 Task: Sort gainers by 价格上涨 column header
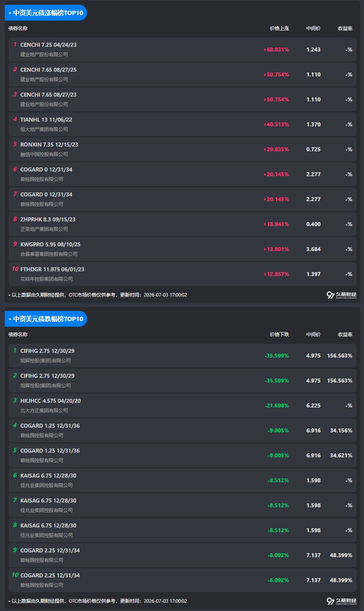(x=279, y=29)
